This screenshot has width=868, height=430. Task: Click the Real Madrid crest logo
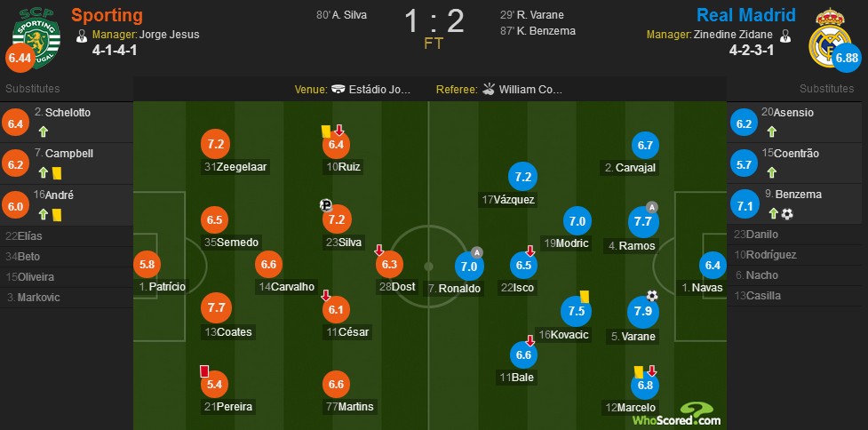829,37
